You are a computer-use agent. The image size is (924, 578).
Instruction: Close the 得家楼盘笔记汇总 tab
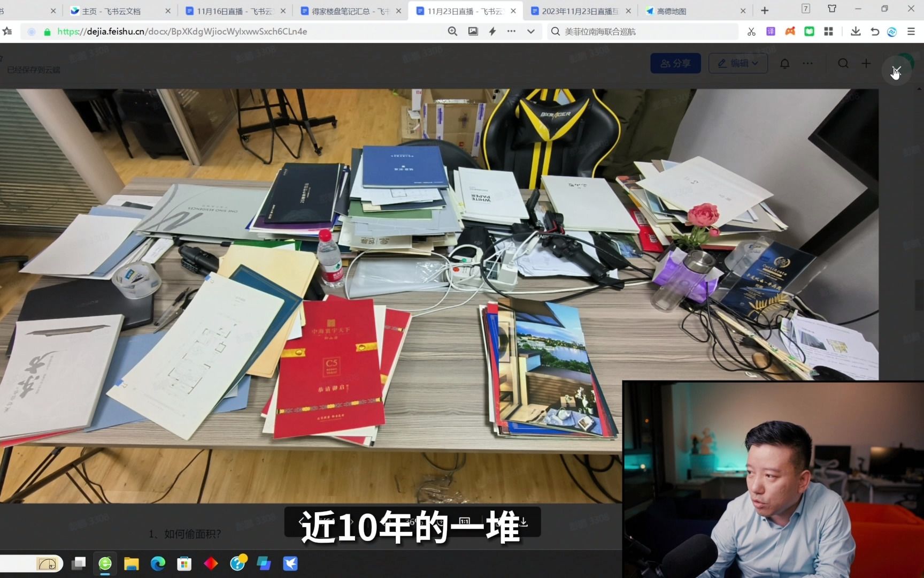pyautogui.click(x=398, y=11)
